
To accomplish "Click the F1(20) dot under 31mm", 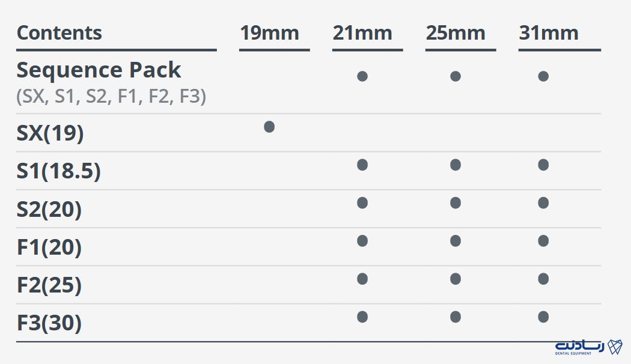I will click(x=543, y=240).
